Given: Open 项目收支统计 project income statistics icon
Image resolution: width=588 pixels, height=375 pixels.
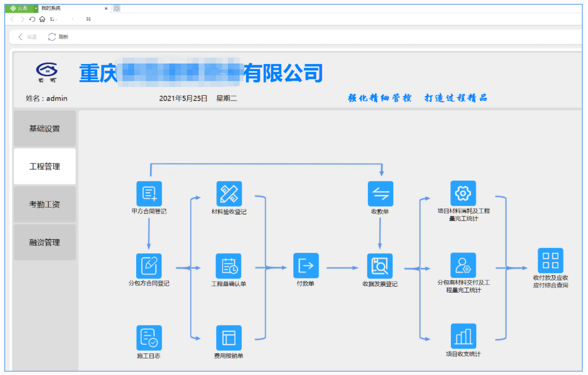Looking at the screenshot, I should [x=463, y=336].
